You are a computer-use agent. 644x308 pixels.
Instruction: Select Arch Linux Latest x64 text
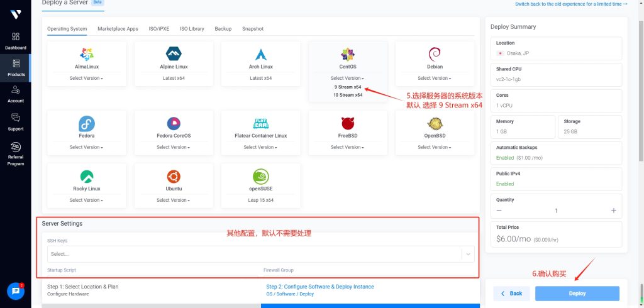(261, 78)
